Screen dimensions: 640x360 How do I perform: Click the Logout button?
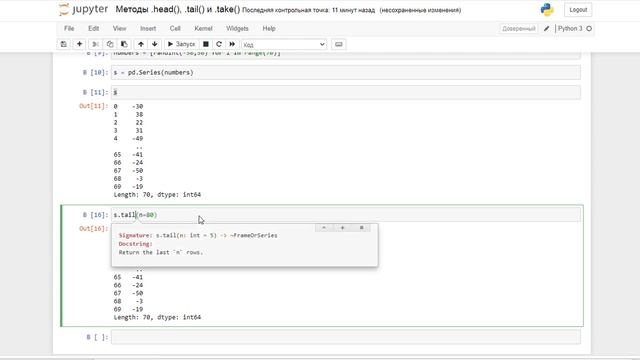click(x=578, y=10)
